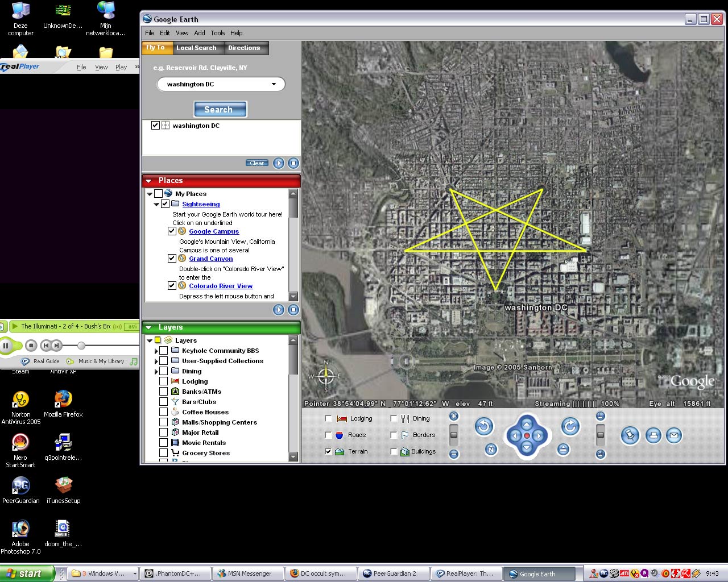
Task: Open Google Earth Edit menu
Action: [x=165, y=33]
